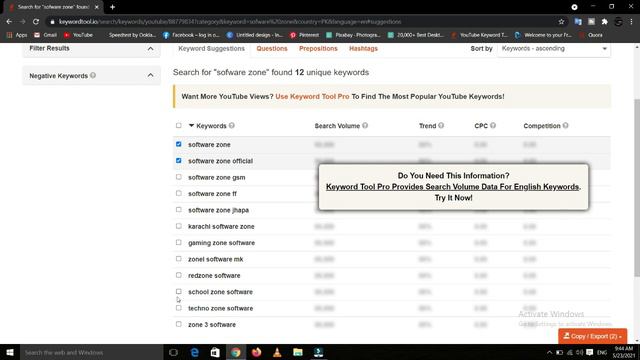640x360 pixels.
Task: Sort by Search Volume column header
Action: point(337,126)
